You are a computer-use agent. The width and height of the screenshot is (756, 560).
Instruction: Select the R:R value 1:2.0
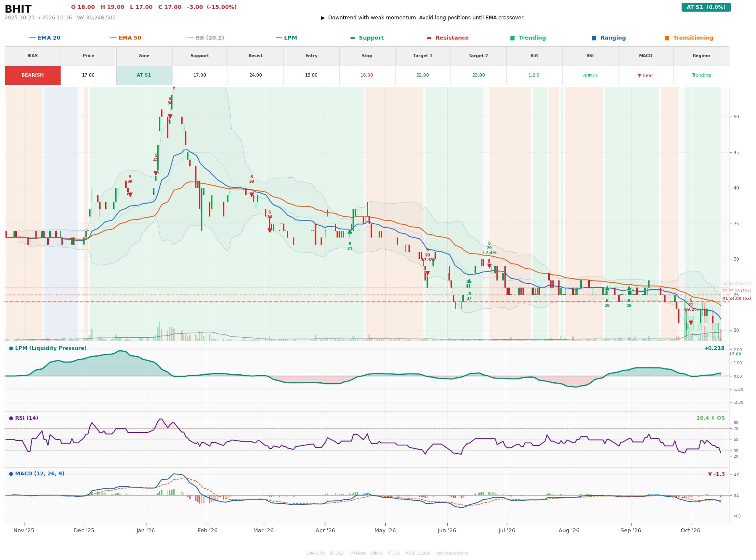coord(534,75)
